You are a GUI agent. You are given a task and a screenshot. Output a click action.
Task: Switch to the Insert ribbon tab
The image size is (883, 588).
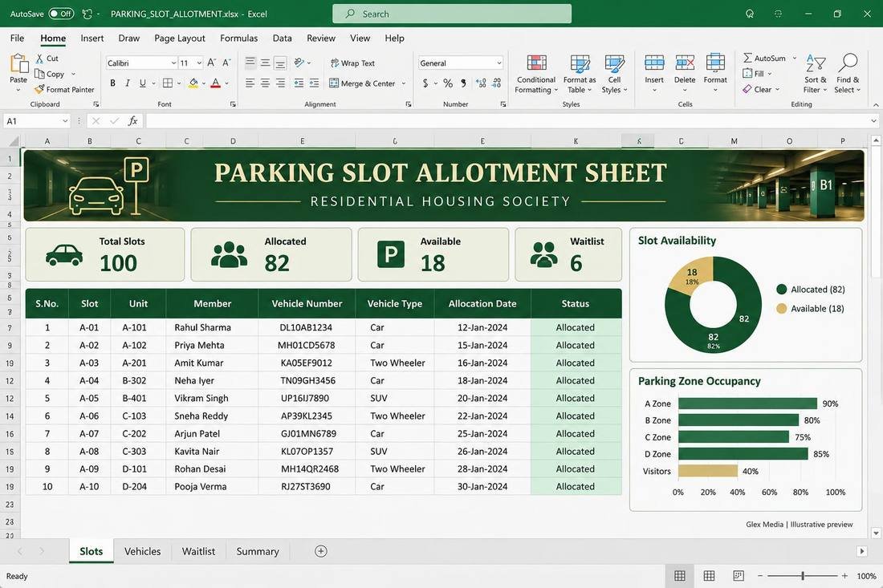[92, 38]
